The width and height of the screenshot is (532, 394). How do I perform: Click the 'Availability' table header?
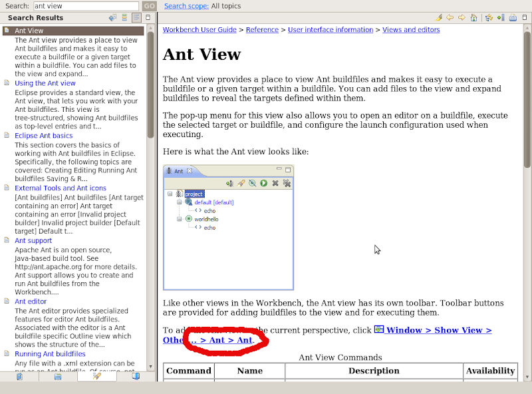click(490, 371)
